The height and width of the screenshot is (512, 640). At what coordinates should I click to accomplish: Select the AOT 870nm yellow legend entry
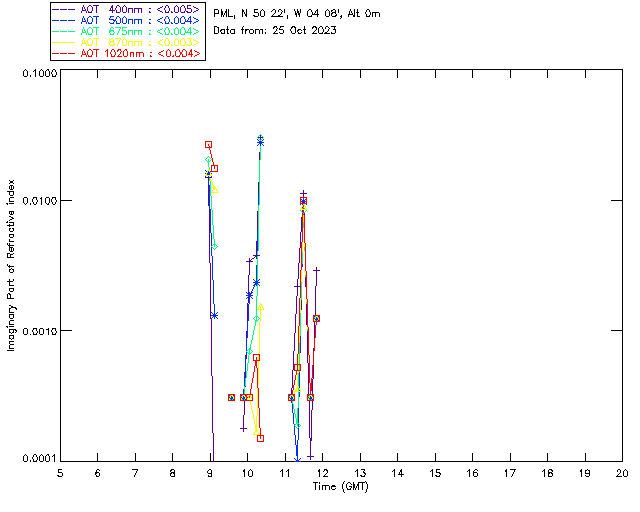(x=130, y=43)
